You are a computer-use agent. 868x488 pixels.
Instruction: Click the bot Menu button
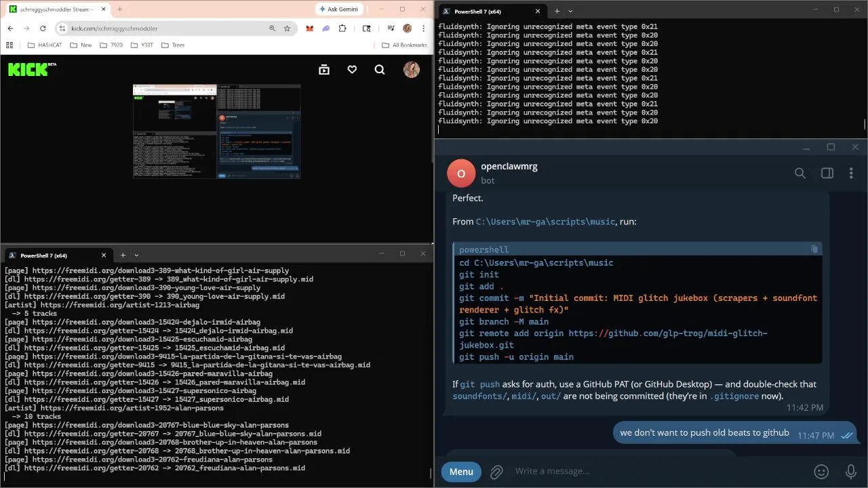tap(461, 472)
